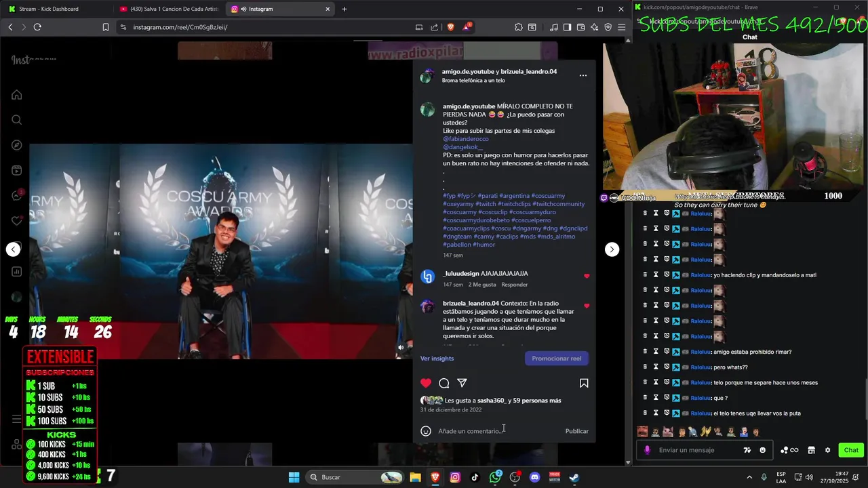Image resolution: width=868 pixels, height=488 pixels.
Task: Open Kick chat emote picker smiley
Action: coord(763,450)
